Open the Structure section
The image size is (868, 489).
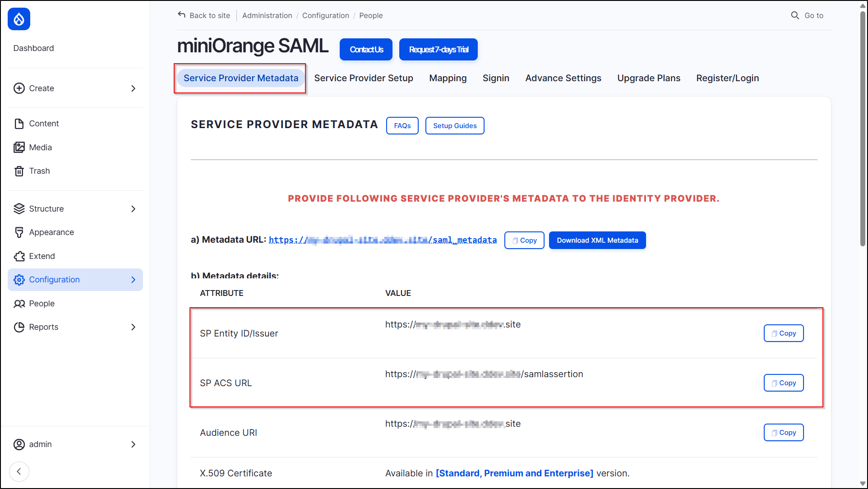pyautogui.click(x=46, y=208)
